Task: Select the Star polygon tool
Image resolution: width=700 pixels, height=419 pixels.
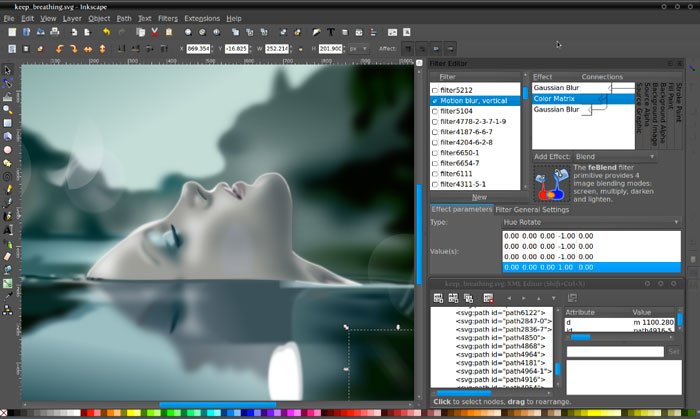Action: [x=8, y=163]
